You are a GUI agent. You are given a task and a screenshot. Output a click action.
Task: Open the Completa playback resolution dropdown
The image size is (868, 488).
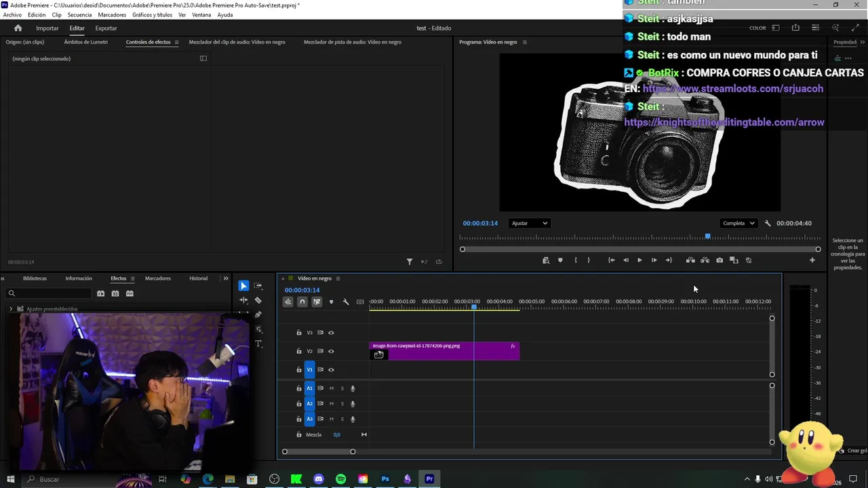click(738, 223)
